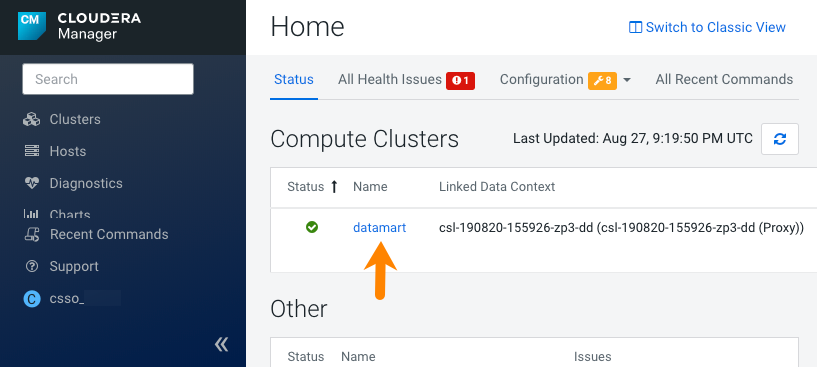The width and height of the screenshot is (817, 367).
Task: Click the Cloudera Manager CM logo
Action: click(32, 26)
